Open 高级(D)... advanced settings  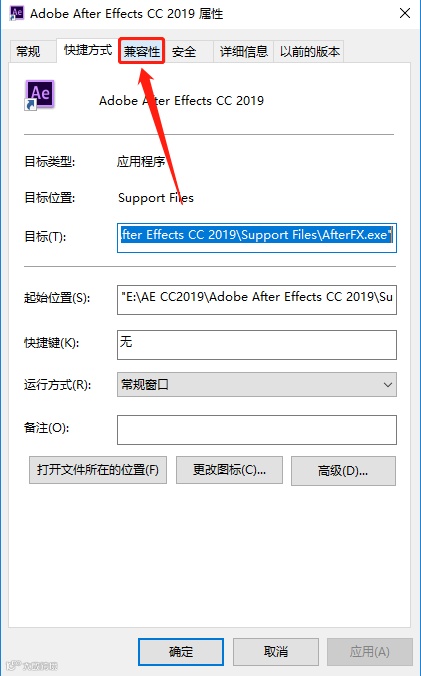[x=343, y=471]
